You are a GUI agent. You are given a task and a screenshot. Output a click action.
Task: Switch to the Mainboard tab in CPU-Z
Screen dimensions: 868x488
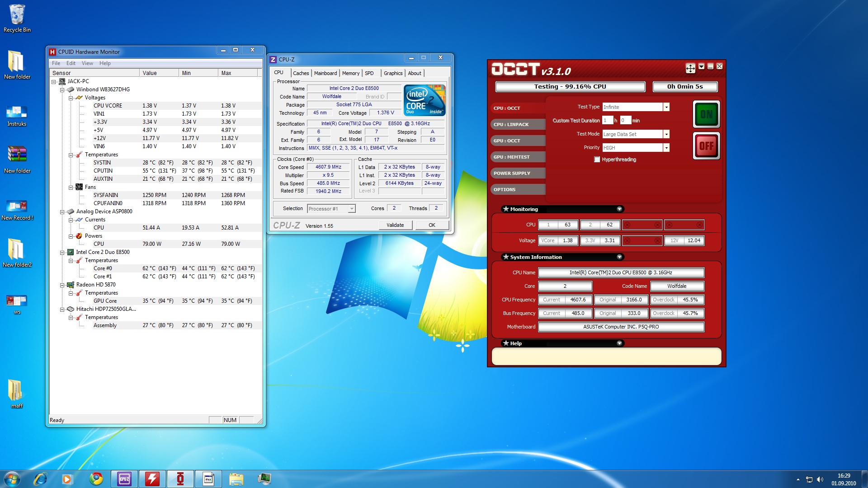(x=325, y=73)
